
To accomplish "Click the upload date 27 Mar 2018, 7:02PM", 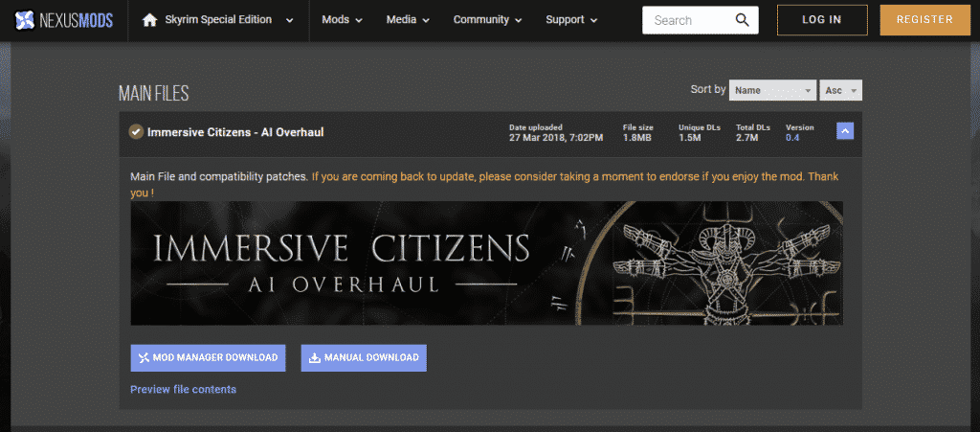I will coord(556,138).
